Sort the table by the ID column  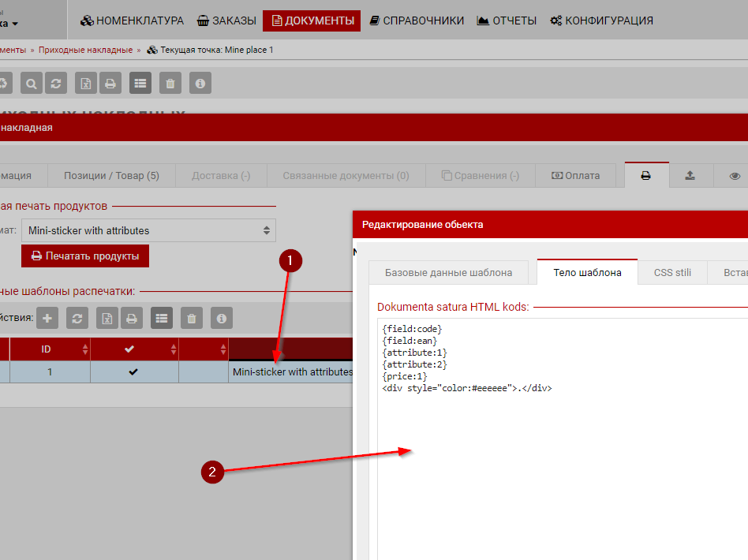[46, 349]
